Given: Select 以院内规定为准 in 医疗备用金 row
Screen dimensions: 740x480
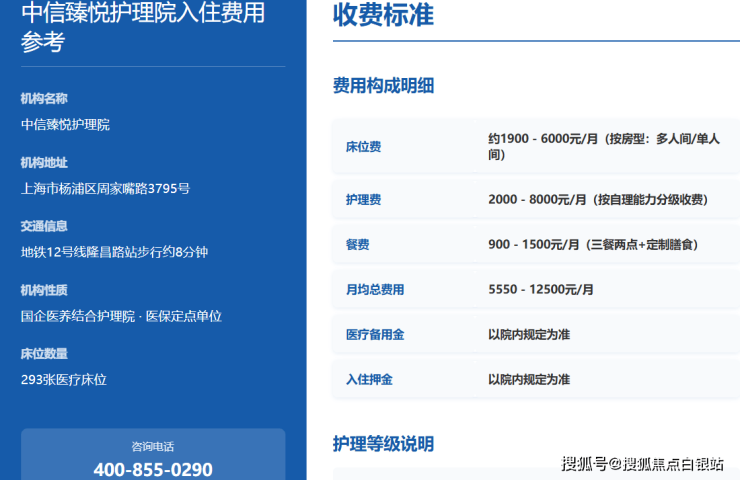Looking at the screenshot, I should [x=529, y=335].
